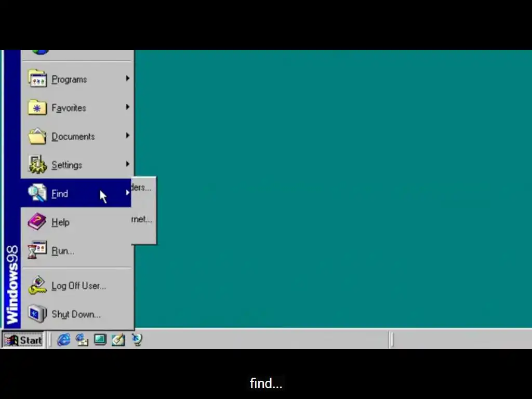This screenshot has height=399, width=532.
Task: Launch Internet Explorer from Quick Launch
Action: (x=63, y=340)
